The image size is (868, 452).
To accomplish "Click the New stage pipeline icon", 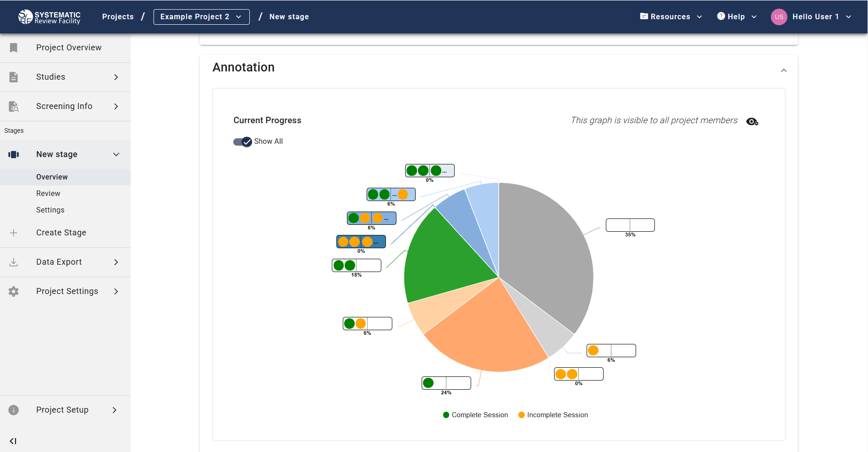I will pos(13,154).
